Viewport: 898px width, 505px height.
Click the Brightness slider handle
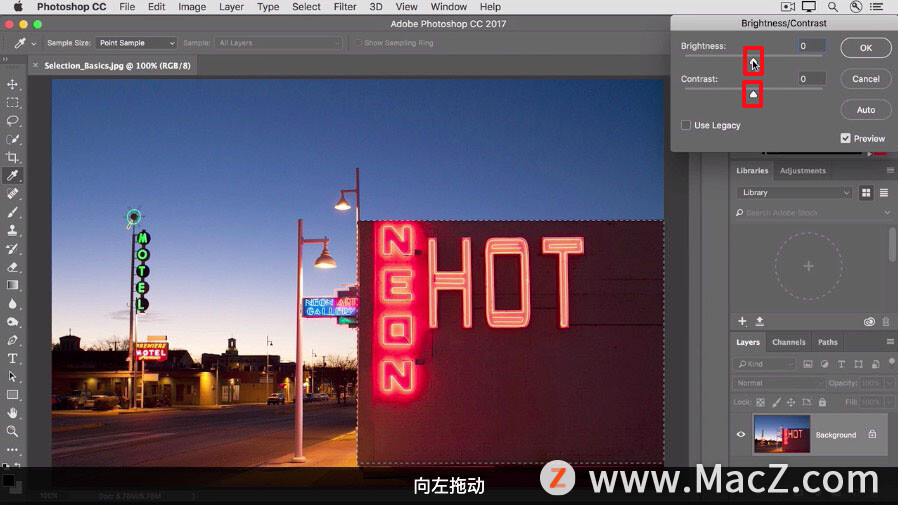point(753,62)
